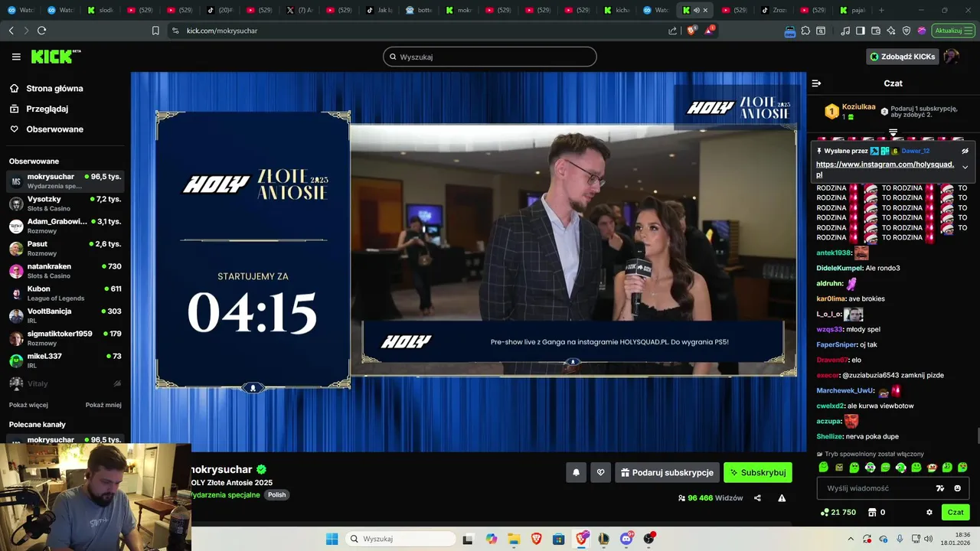
Task: Open Brave Shields icon in address bar
Action: click(692, 31)
